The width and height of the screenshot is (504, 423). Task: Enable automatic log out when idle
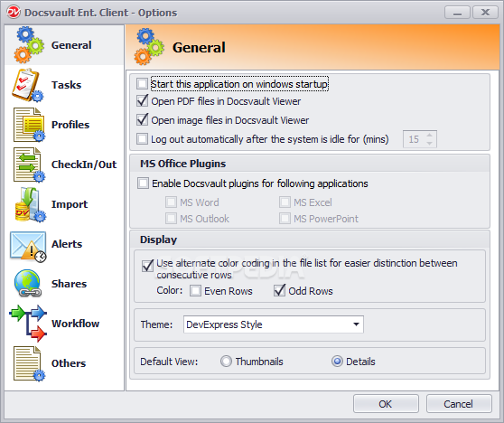pos(142,139)
